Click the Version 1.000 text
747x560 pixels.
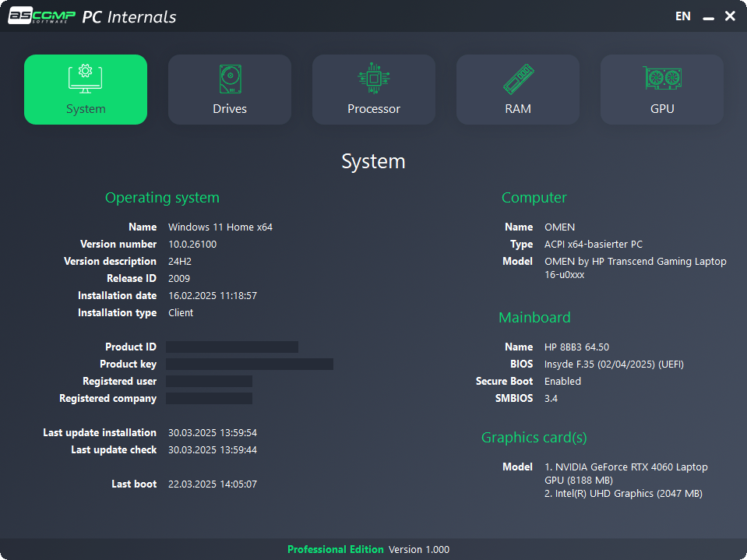419,550
